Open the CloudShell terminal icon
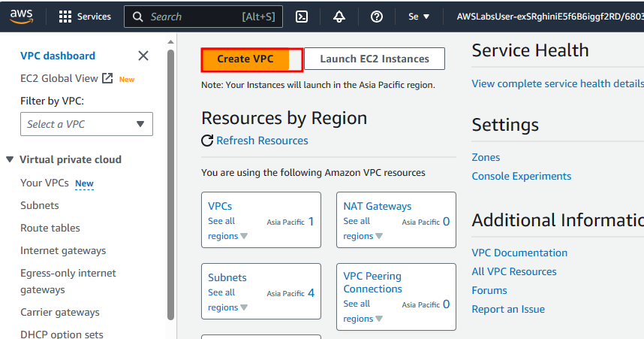The width and height of the screenshot is (644, 339). click(x=302, y=17)
